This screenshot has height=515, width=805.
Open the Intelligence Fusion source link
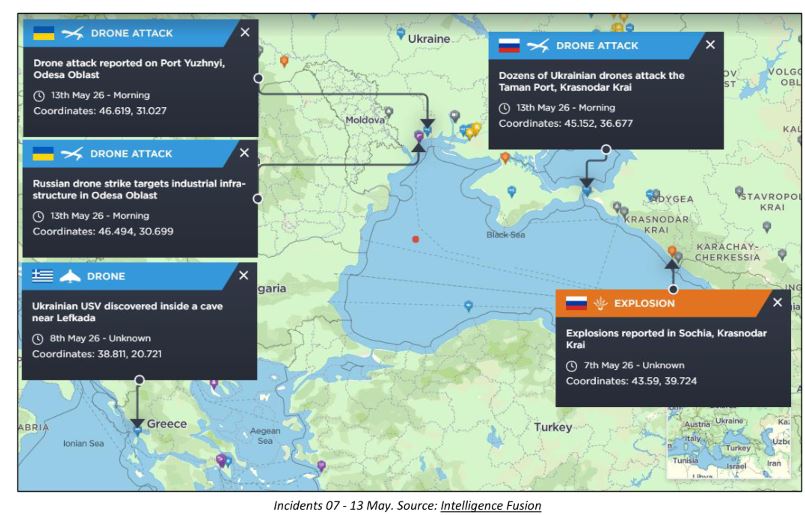pos(490,506)
